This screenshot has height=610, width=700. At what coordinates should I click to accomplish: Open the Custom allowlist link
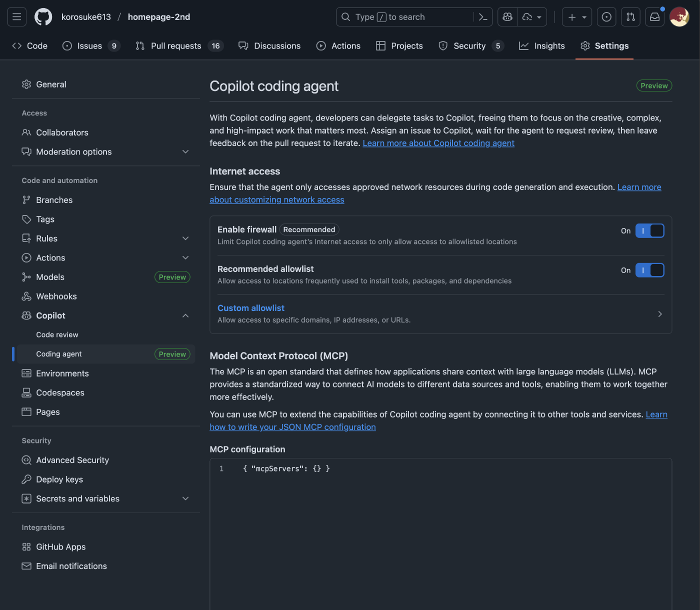click(251, 308)
